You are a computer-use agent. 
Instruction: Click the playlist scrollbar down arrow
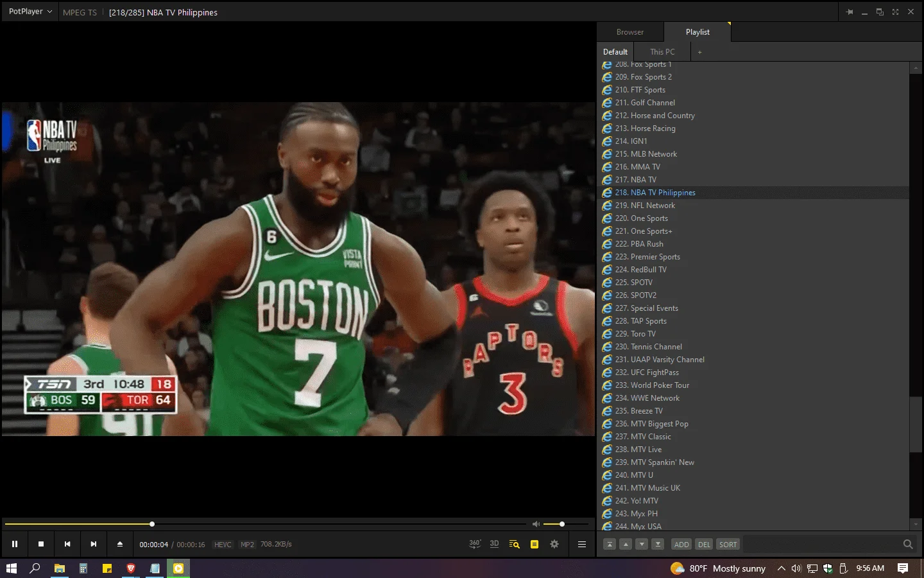click(916, 524)
